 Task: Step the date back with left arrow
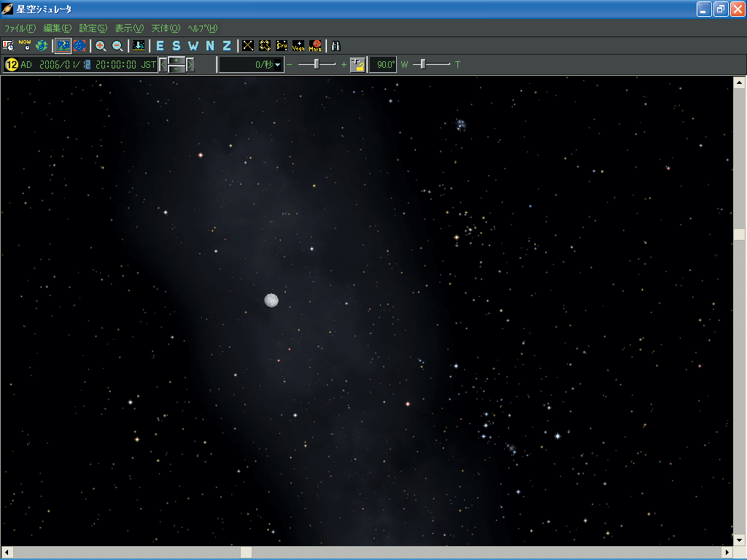click(163, 64)
